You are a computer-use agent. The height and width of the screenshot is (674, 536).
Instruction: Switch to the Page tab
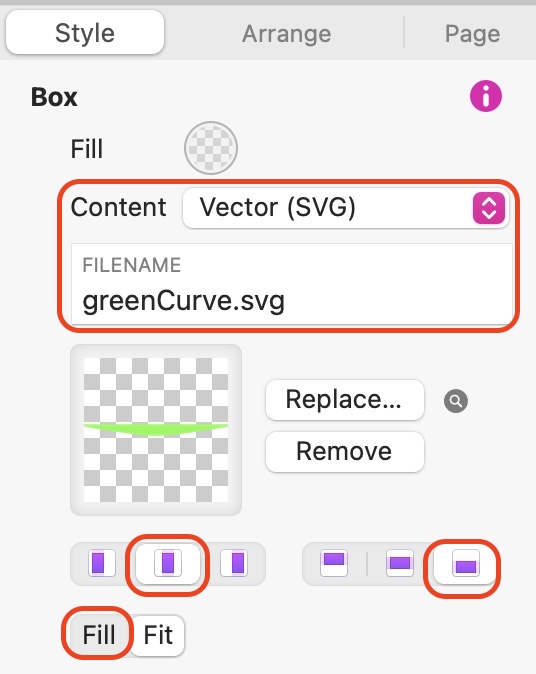point(472,34)
